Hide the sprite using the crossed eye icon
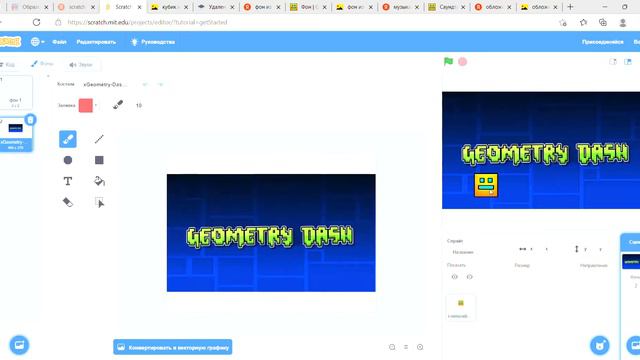The image size is (640, 360). pyautogui.click(x=469, y=277)
